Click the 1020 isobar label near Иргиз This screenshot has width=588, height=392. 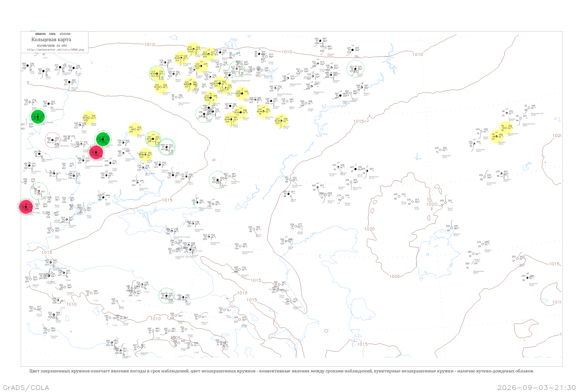[432, 204]
